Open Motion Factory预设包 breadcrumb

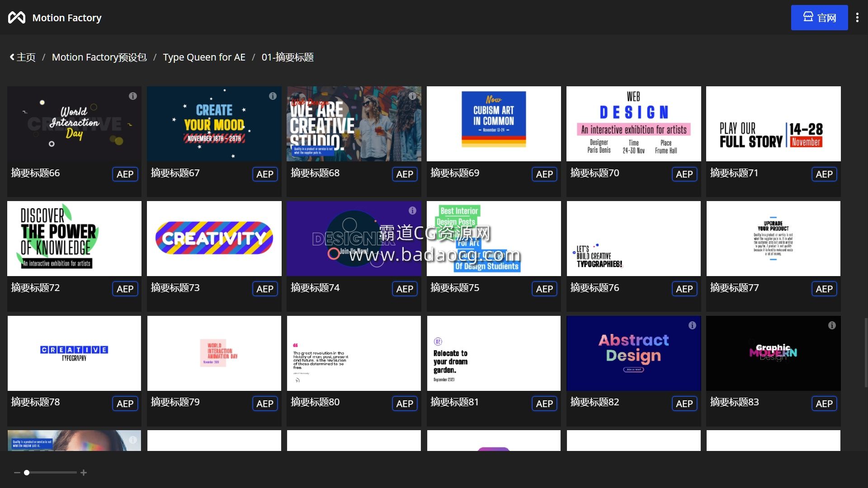pos(99,57)
